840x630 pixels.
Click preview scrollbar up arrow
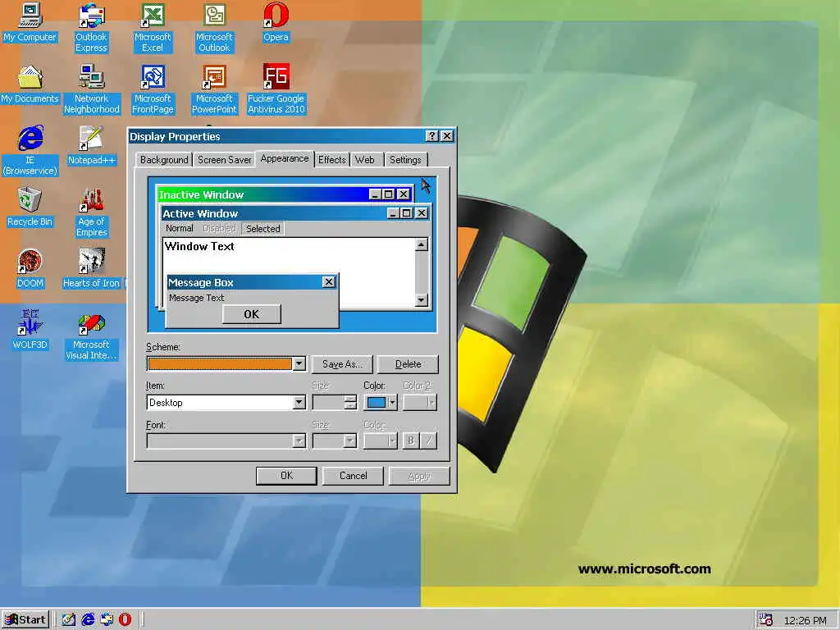pyautogui.click(x=422, y=245)
